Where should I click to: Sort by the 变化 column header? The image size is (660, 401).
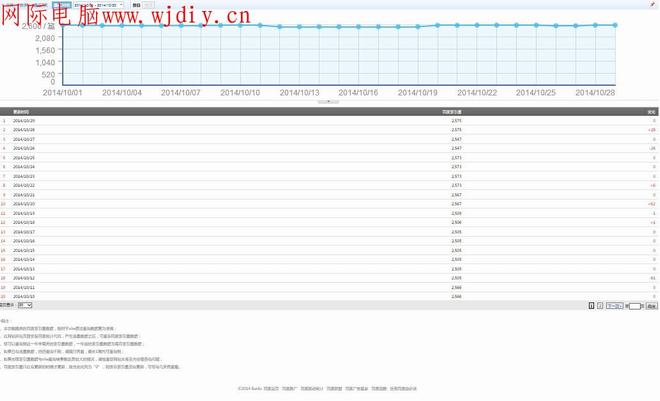651,111
